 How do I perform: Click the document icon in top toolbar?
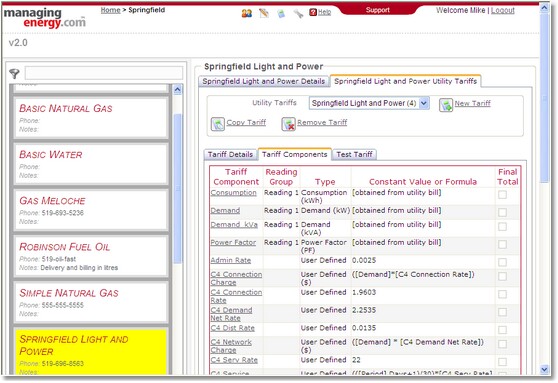281,14
